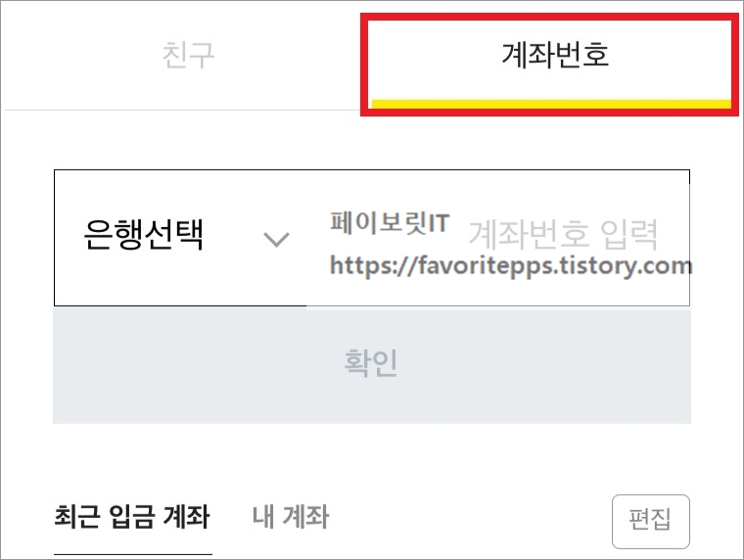Screen dimensions: 744x560
Task: Click the underline beneath 최근 입금 계좌
Action: 133,554
